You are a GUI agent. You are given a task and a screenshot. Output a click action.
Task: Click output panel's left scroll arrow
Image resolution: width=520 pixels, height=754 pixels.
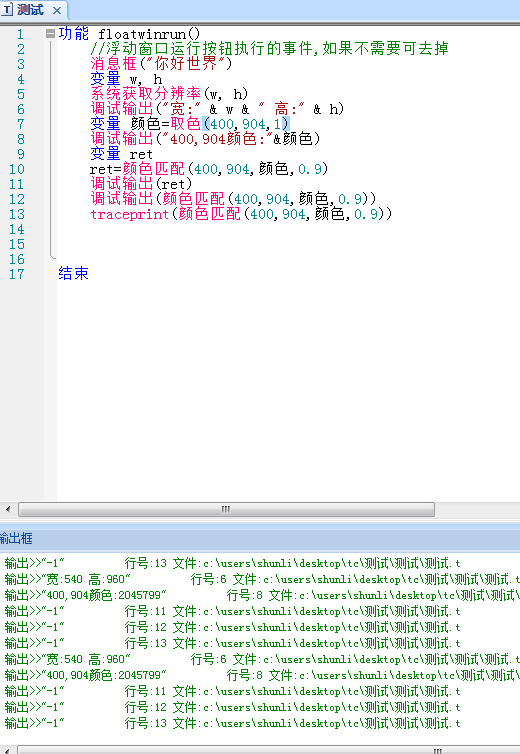click(x=7, y=750)
